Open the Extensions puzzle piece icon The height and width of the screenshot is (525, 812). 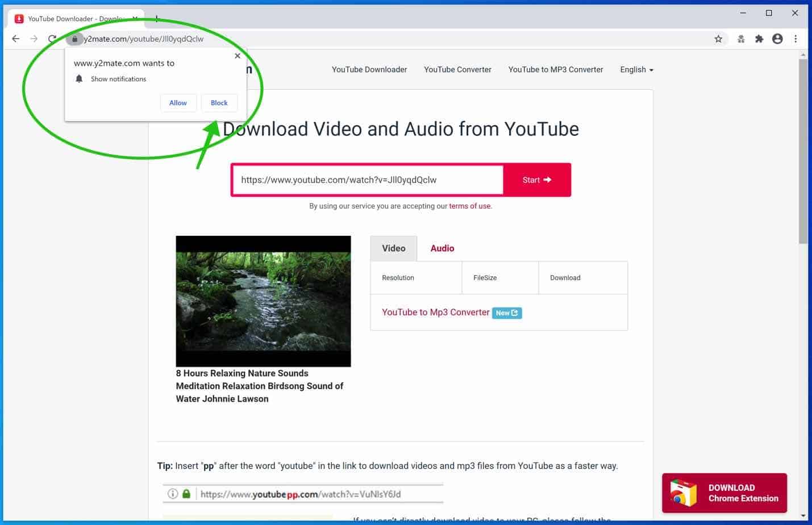click(x=759, y=39)
